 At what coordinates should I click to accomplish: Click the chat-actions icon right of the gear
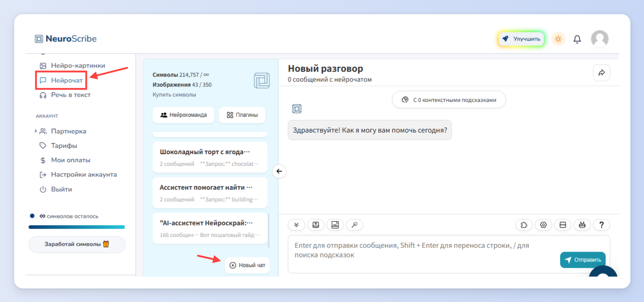click(x=563, y=224)
